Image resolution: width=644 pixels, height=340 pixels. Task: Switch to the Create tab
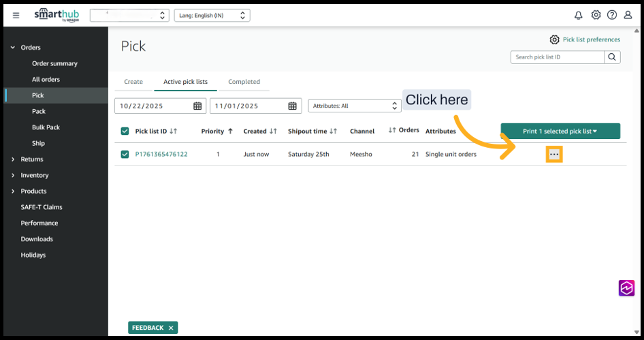tap(133, 82)
